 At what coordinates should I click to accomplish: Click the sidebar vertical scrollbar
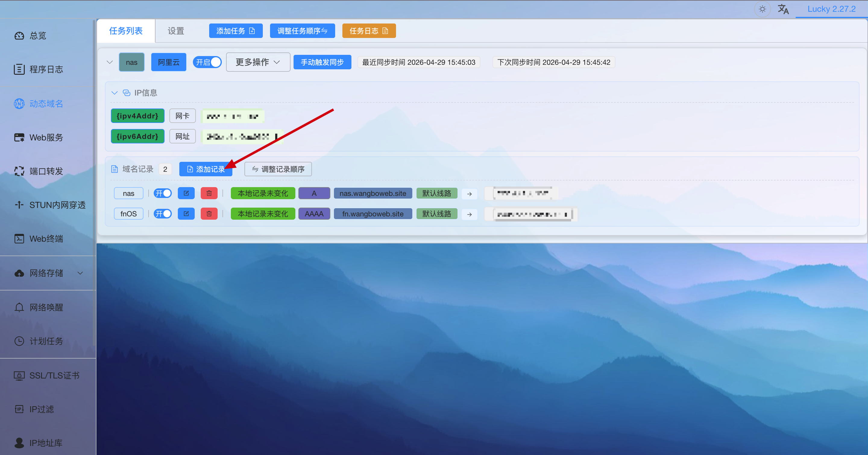94,182
